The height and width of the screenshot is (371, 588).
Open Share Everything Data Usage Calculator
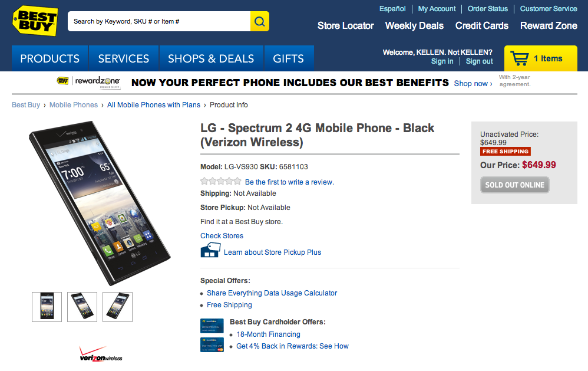[x=272, y=293]
